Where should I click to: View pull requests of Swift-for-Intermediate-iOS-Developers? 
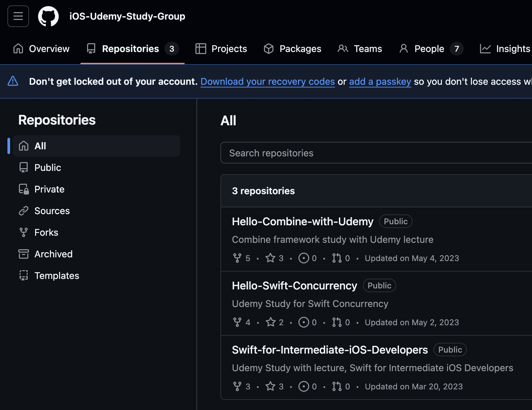(x=341, y=386)
